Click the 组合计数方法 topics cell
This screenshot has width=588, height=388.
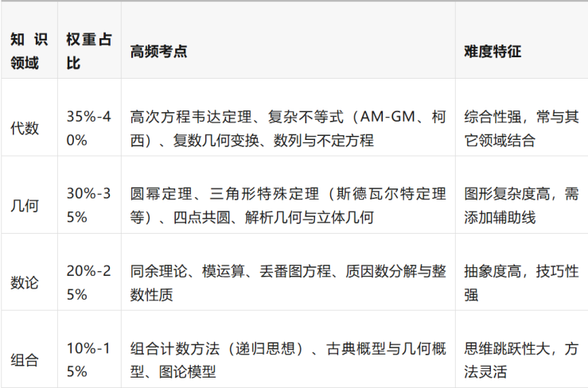coord(287,359)
